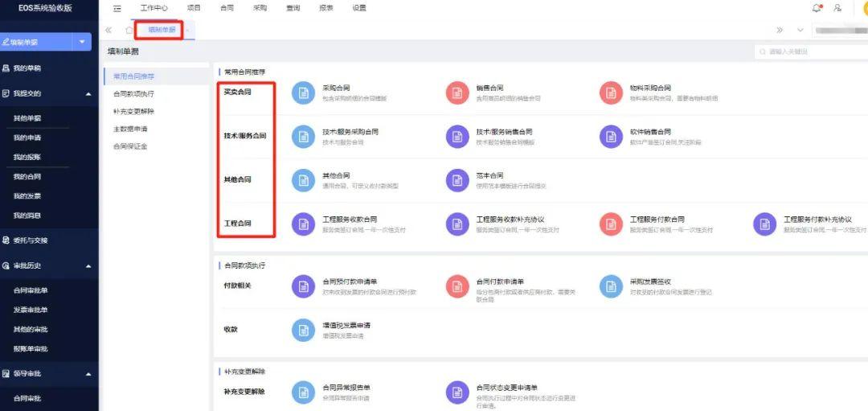Open the 采购合同 document icon
This screenshot has height=411, width=868.
tap(303, 93)
